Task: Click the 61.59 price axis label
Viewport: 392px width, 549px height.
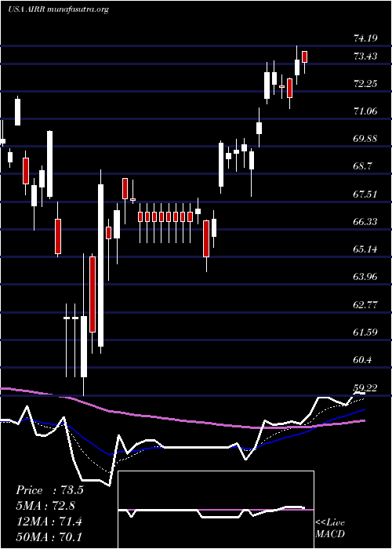Action: click(x=365, y=332)
